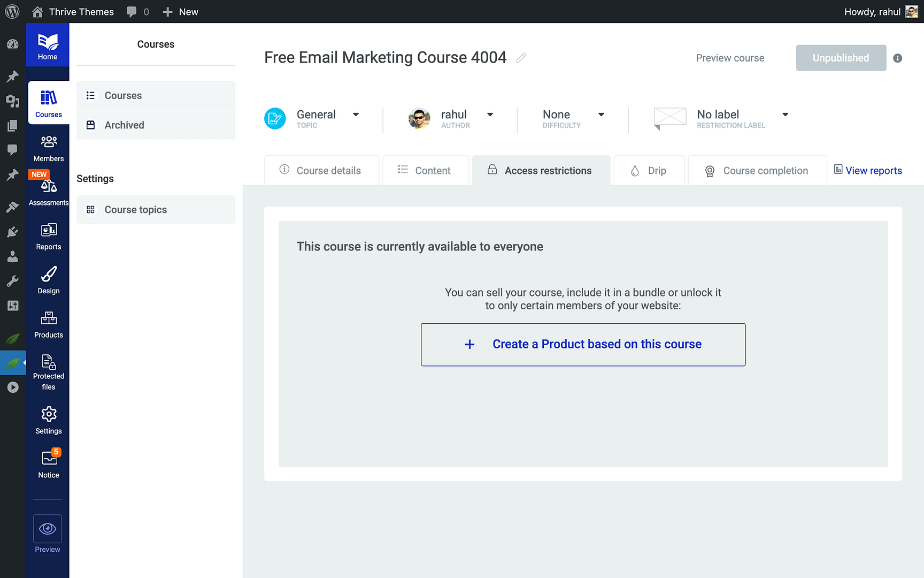Open the Design brush icon
Screen dimensions: 924x578
pyautogui.click(x=49, y=275)
